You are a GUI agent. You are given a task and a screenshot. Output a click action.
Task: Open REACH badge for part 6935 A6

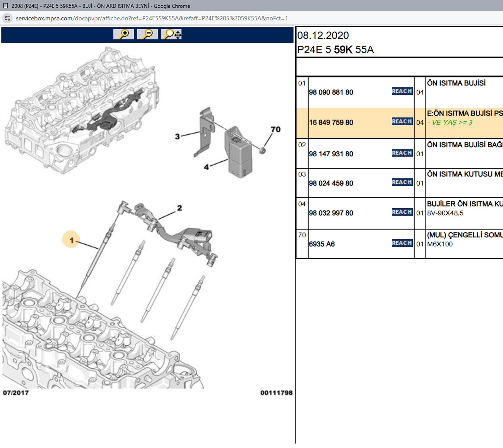pyautogui.click(x=402, y=243)
